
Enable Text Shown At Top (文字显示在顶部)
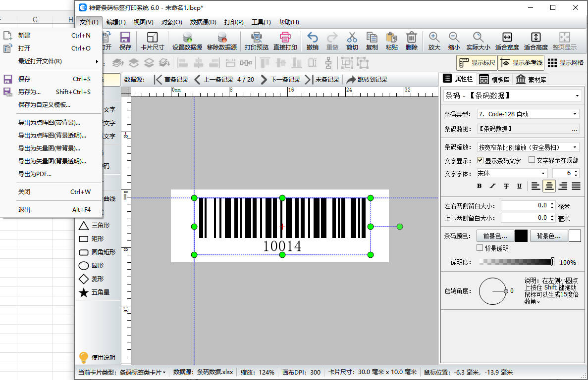tap(532, 160)
